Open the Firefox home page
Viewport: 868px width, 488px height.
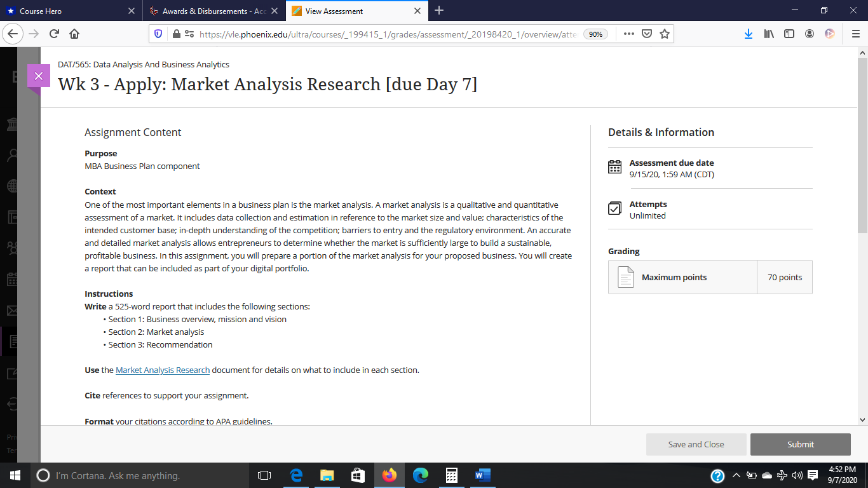click(74, 34)
